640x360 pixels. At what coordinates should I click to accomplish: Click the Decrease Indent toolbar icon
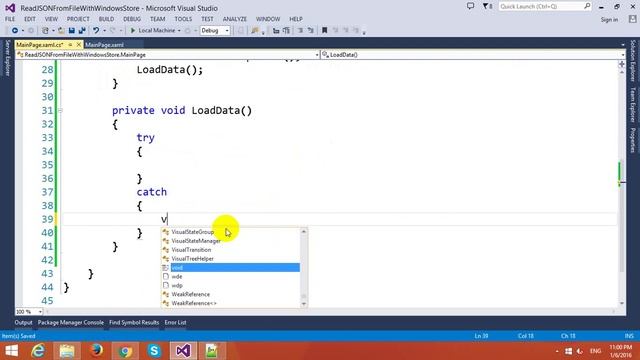click(276, 31)
